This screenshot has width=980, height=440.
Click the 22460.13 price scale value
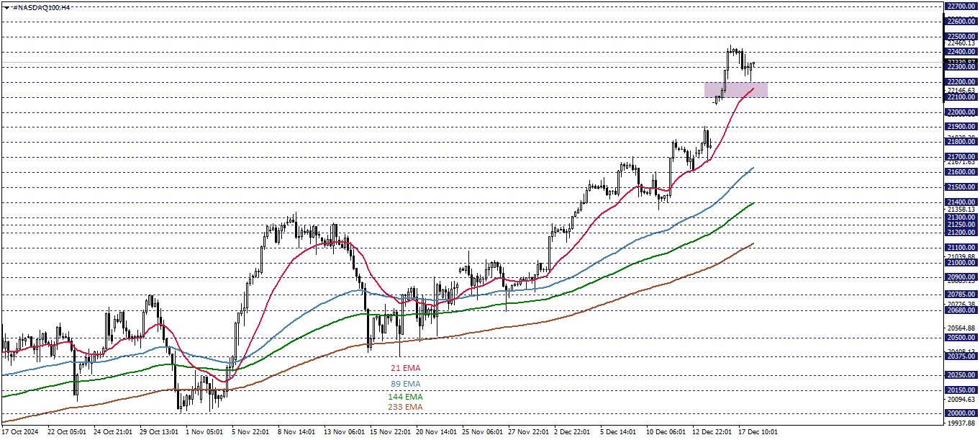pyautogui.click(x=961, y=43)
